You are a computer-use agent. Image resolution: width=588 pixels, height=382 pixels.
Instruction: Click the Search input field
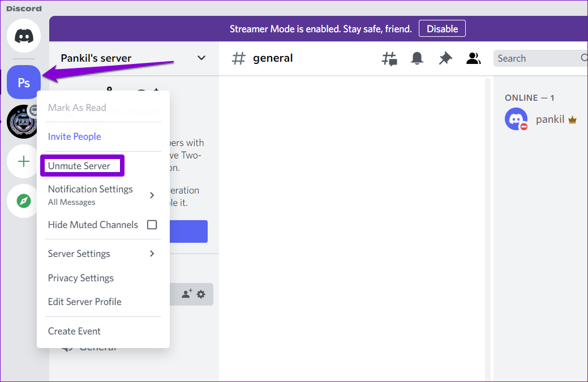click(540, 58)
